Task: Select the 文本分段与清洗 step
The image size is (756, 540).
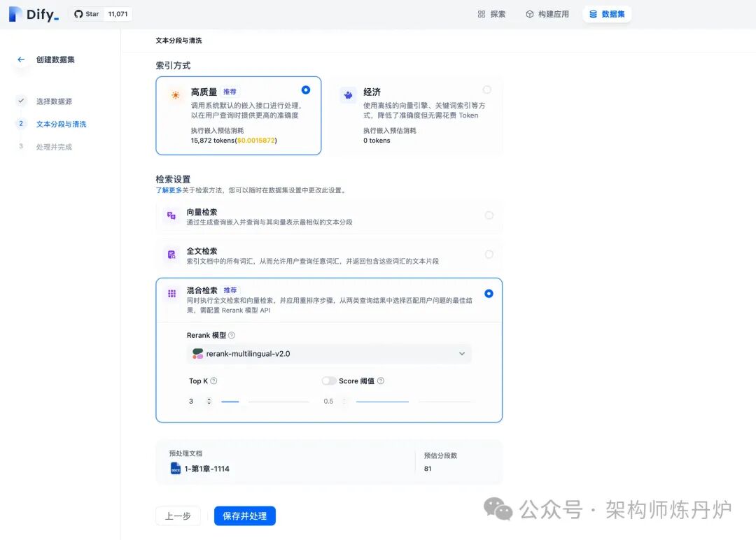Action: (61, 124)
